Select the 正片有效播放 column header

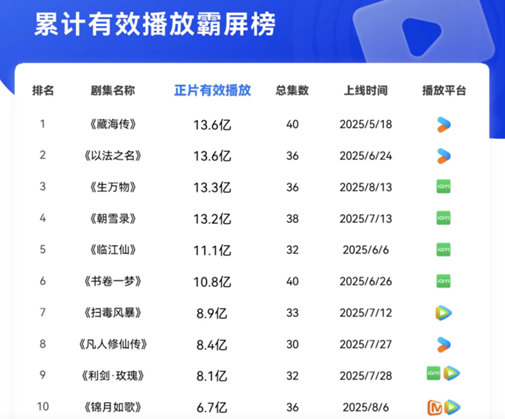point(212,90)
